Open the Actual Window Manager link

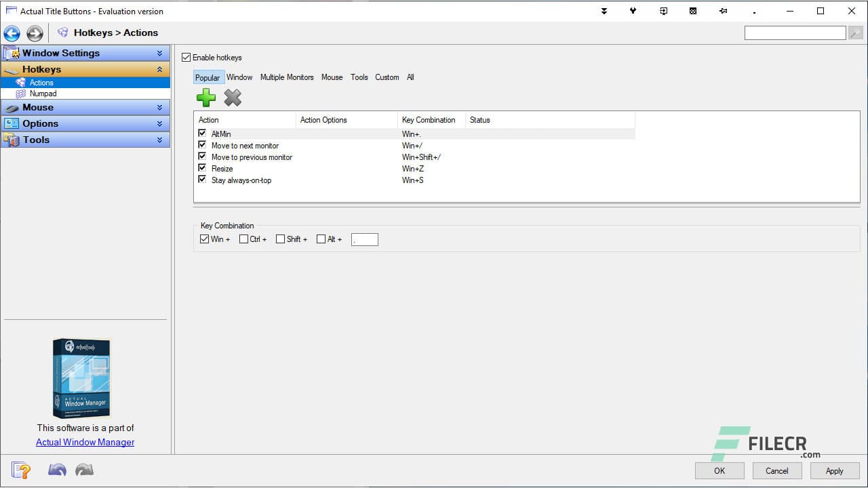point(84,442)
